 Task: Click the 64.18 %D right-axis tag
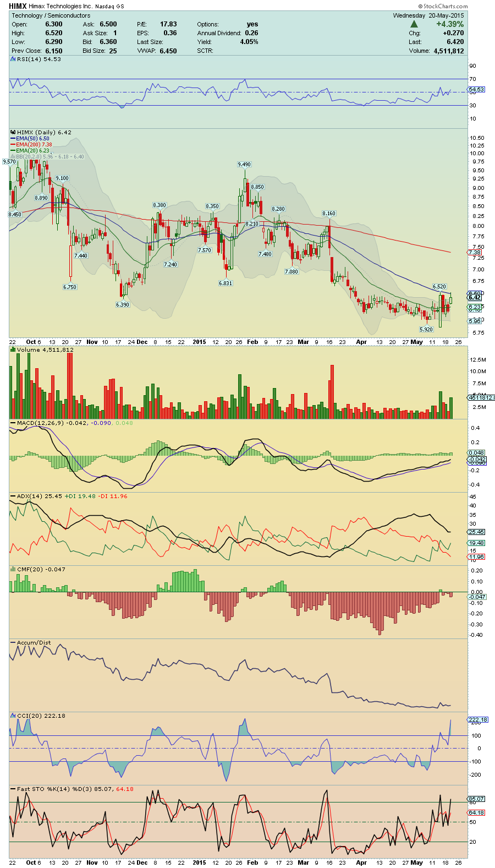[476, 812]
